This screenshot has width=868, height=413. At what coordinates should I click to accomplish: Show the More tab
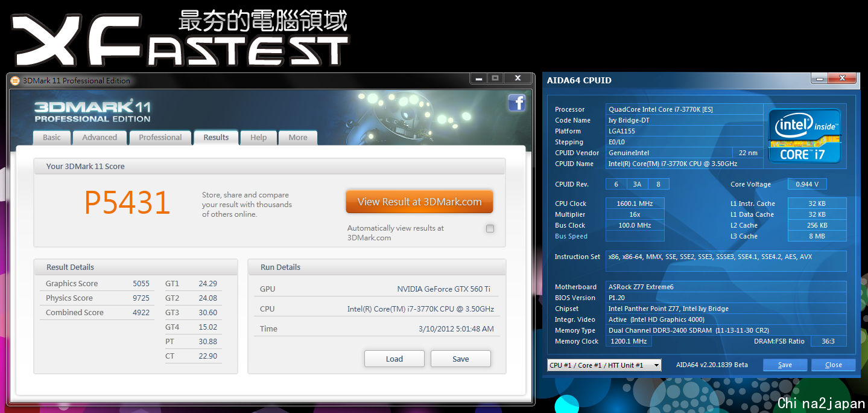pos(298,138)
